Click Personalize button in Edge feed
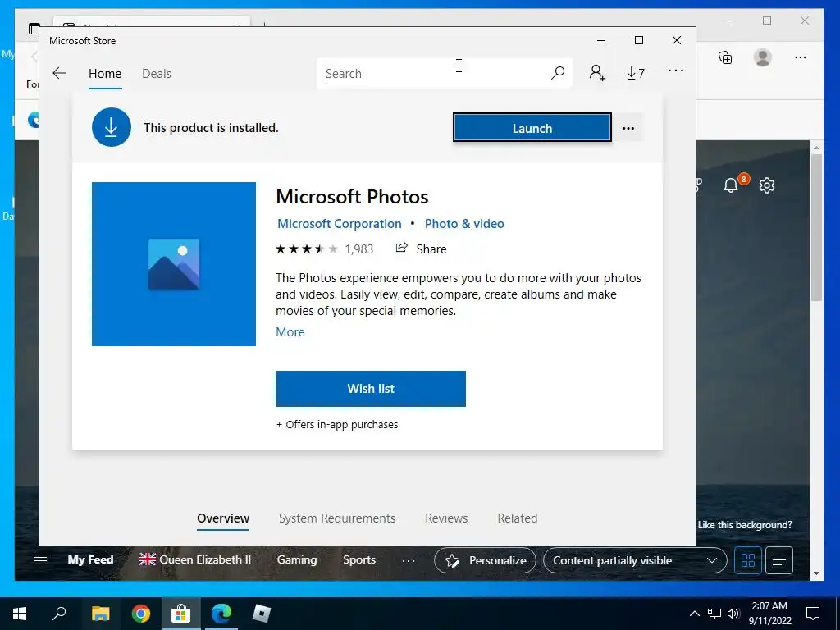This screenshot has height=630, width=840. [485, 560]
